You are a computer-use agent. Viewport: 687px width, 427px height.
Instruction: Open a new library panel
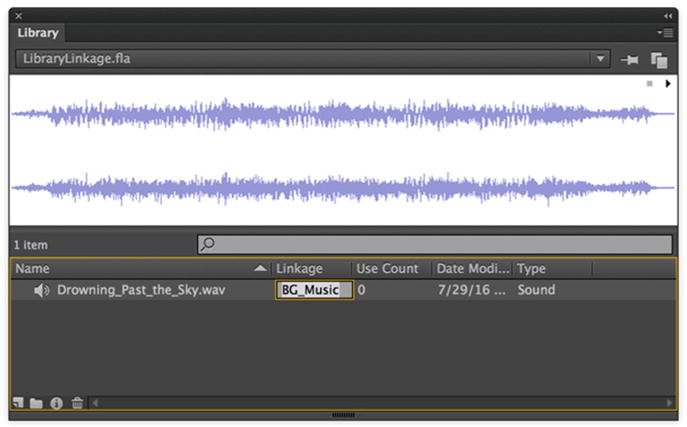click(659, 60)
